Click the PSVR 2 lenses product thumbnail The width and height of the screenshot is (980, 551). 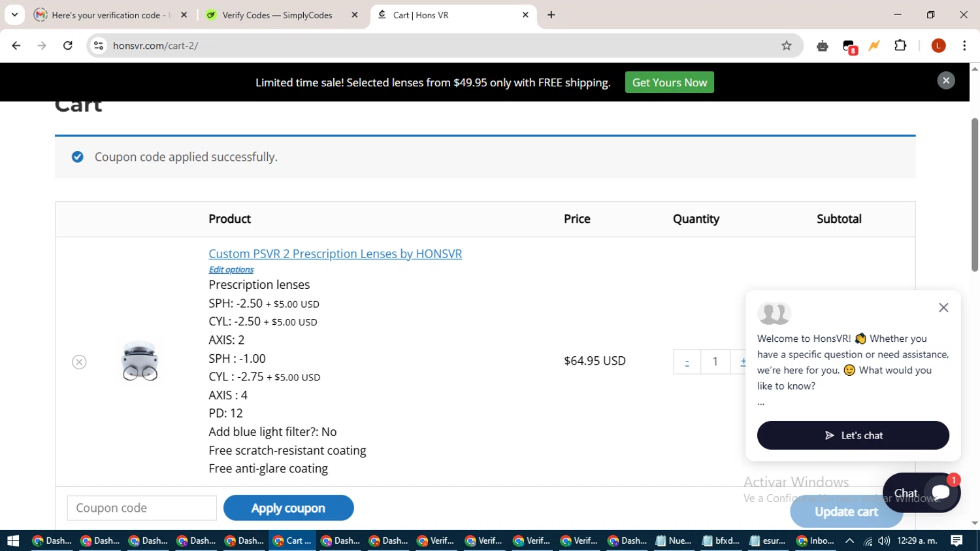tap(140, 361)
